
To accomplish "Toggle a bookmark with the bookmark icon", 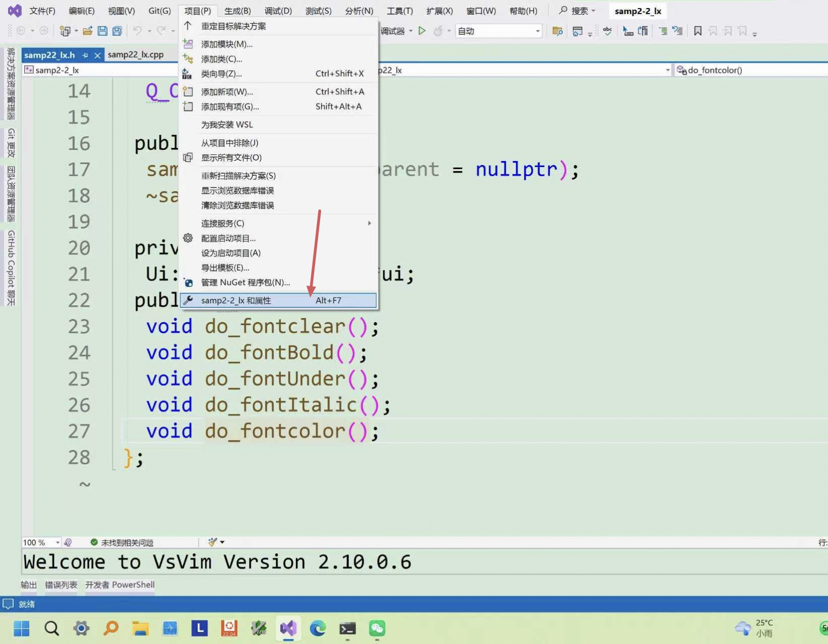I will (x=697, y=31).
